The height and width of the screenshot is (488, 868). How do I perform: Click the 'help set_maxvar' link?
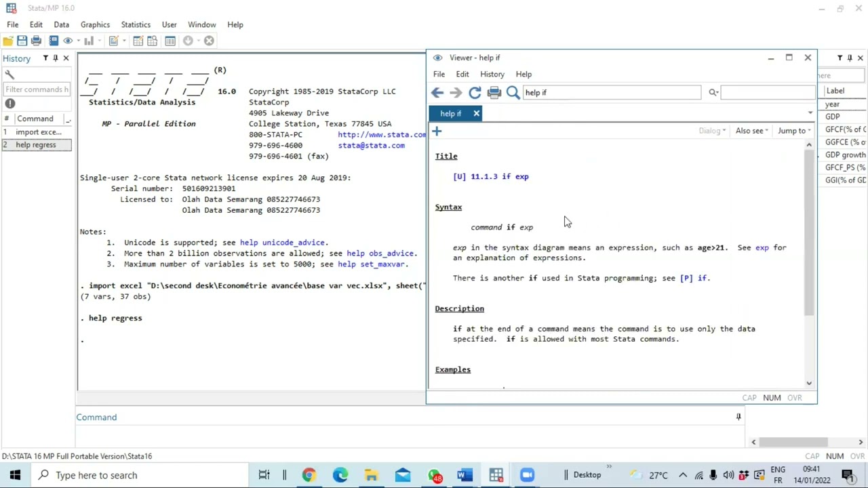coord(372,264)
